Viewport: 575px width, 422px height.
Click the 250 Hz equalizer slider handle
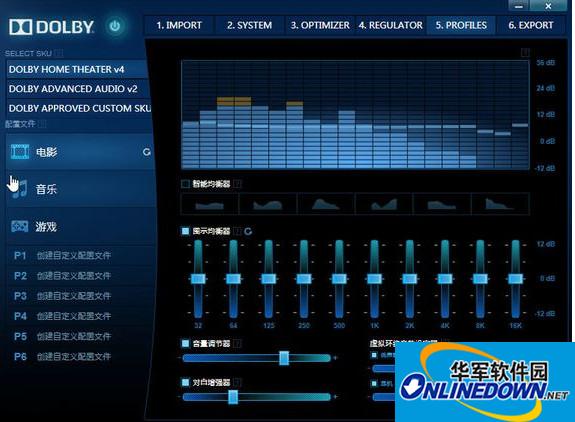pyautogui.click(x=304, y=279)
